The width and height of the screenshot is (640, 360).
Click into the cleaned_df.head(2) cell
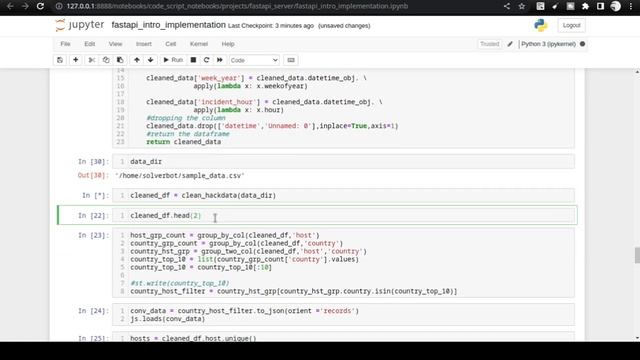point(343,216)
